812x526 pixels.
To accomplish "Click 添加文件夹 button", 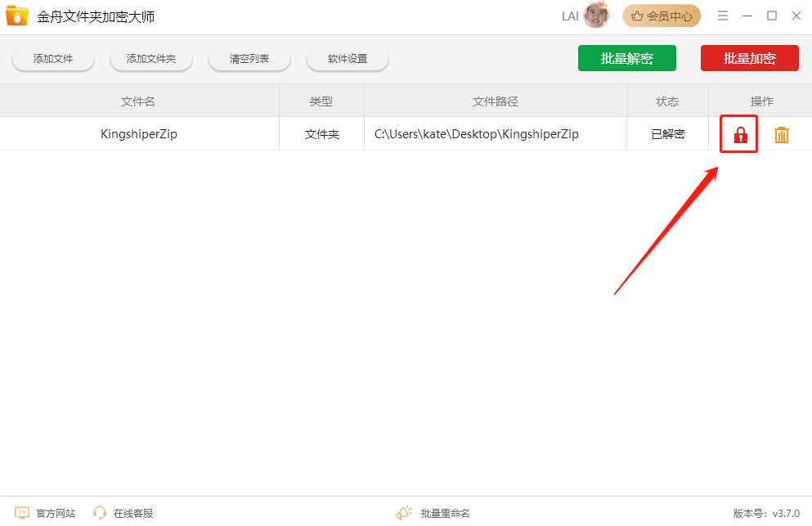I will tap(151, 59).
